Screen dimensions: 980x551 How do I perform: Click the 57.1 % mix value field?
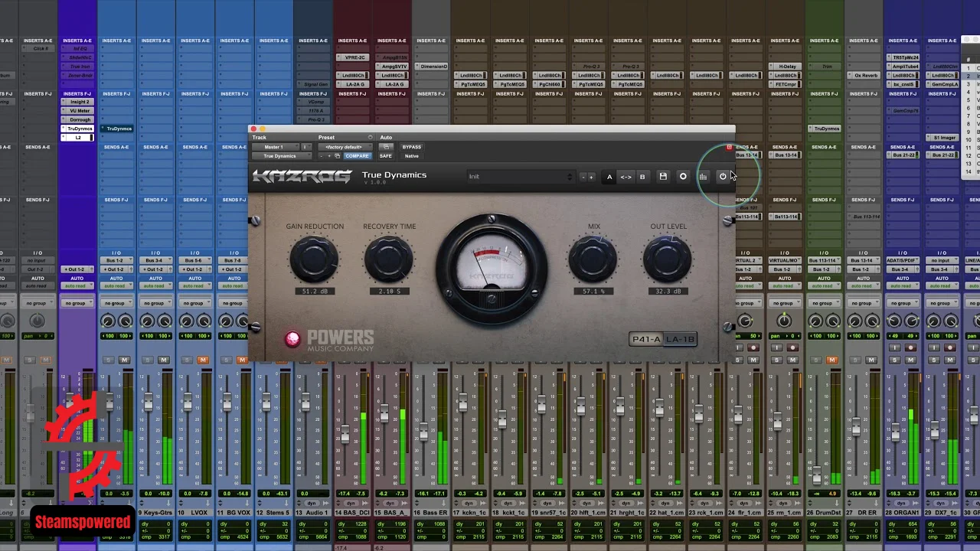pyautogui.click(x=593, y=291)
